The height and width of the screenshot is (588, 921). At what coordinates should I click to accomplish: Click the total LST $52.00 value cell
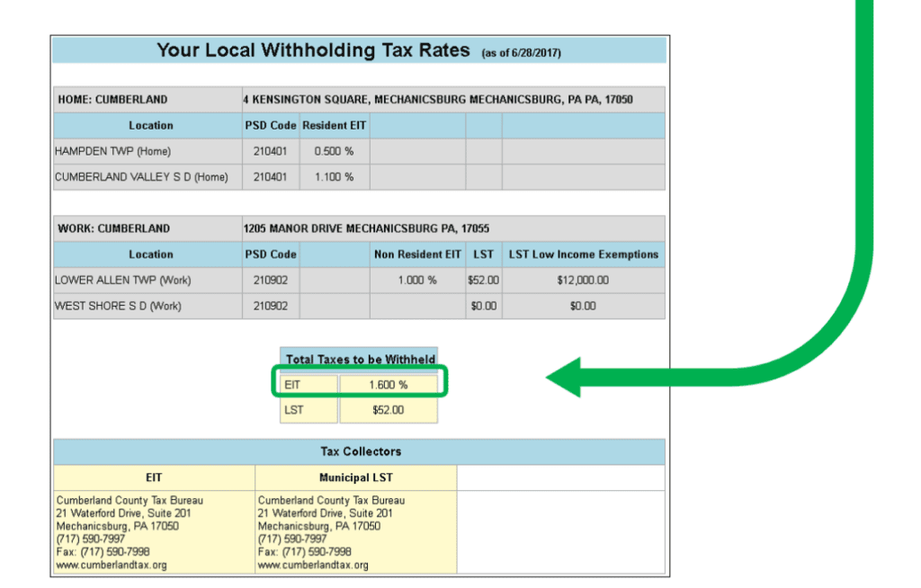388,410
